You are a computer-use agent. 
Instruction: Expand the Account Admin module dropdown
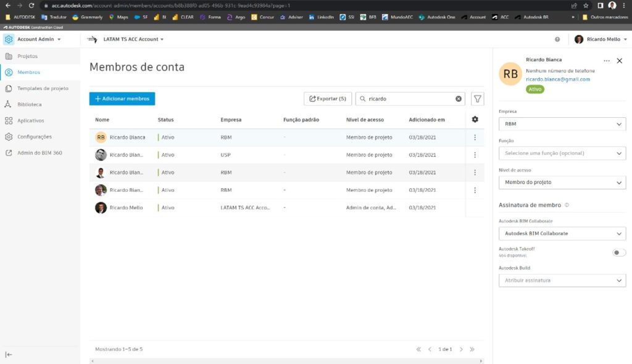(x=39, y=39)
